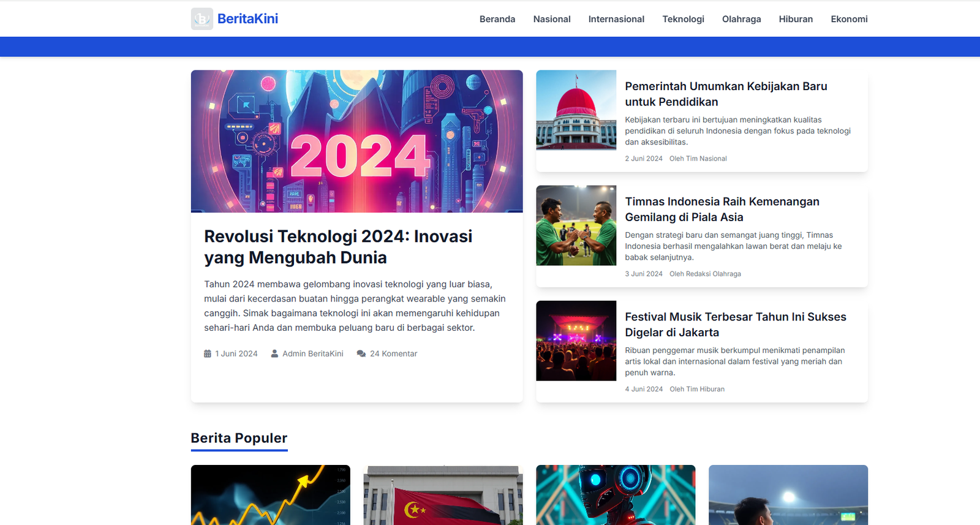Click the user icon beside Admin BeritaKini
This screenshot has width=980, height=525.
(x=274, y=353)
